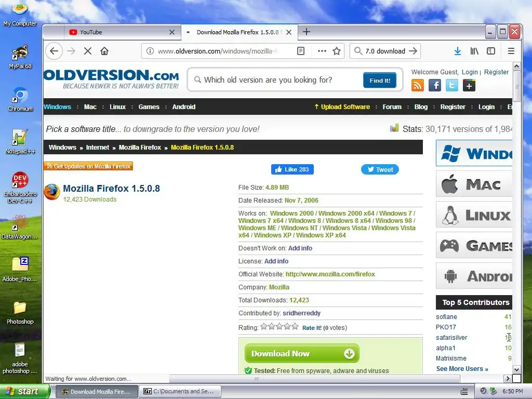Go back using the browser back arrow

click(54, 51)
